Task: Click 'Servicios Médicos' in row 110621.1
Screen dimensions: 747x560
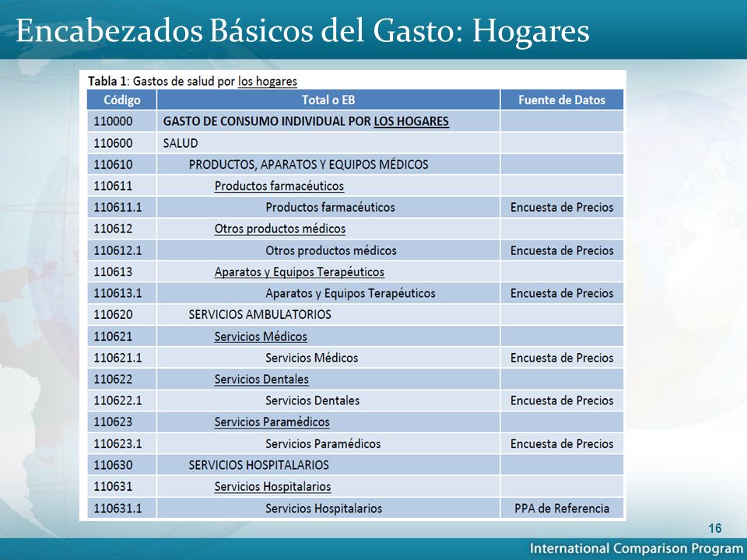Action: click(x=311, y=358)
